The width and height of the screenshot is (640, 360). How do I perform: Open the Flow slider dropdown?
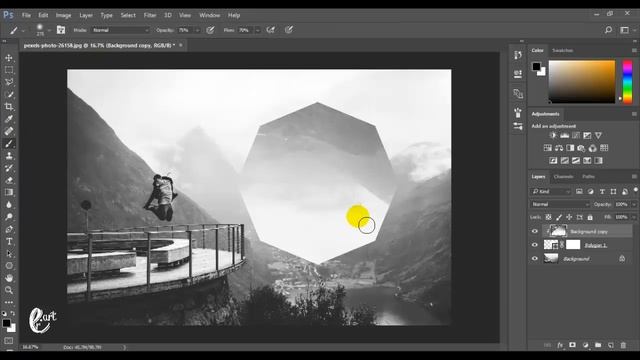257,30
